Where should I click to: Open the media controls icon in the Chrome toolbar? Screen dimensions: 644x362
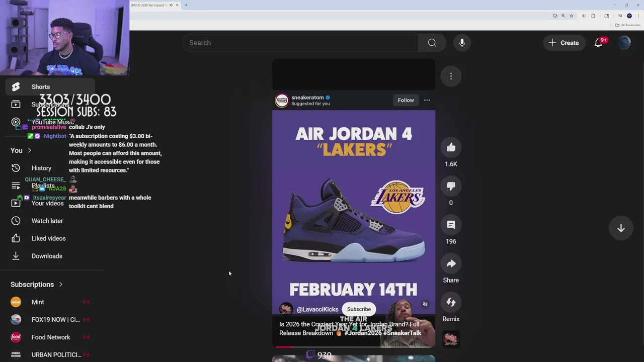[x=620, y=16]
